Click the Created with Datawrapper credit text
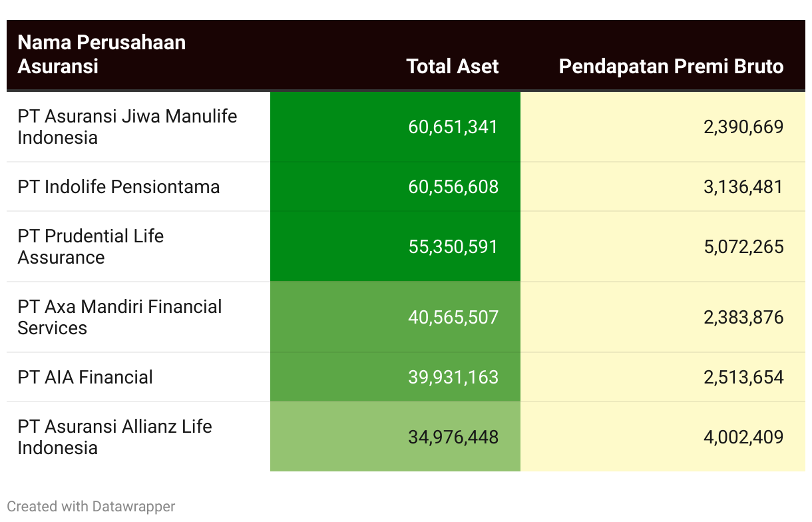This screenshot has width=812, height=522. pos(91,506)
